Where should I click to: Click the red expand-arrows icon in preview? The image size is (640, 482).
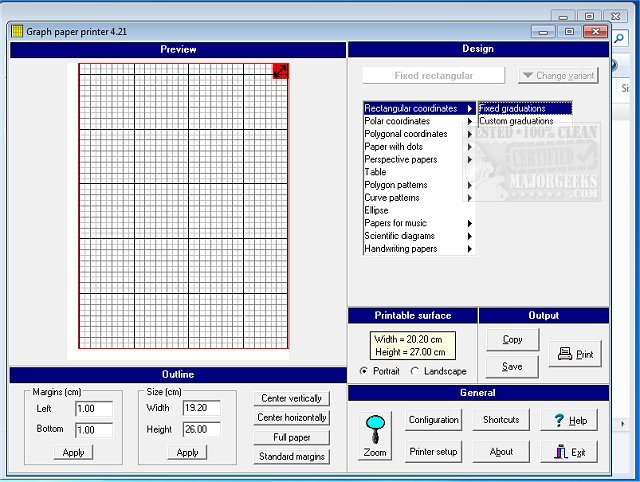[280, 71]
